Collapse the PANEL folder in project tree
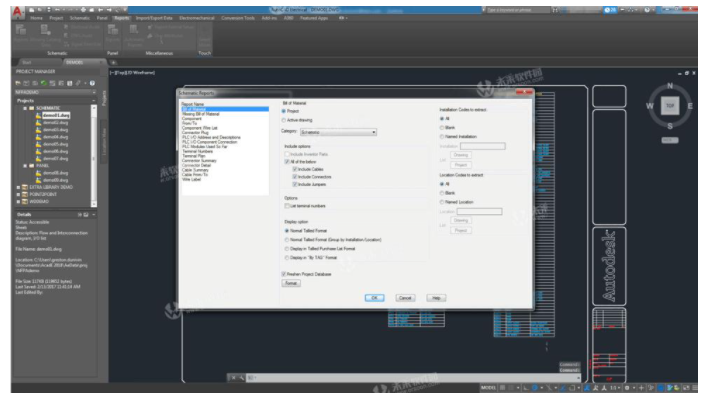This screenshot has height=396, width=702. click(25, 166)
